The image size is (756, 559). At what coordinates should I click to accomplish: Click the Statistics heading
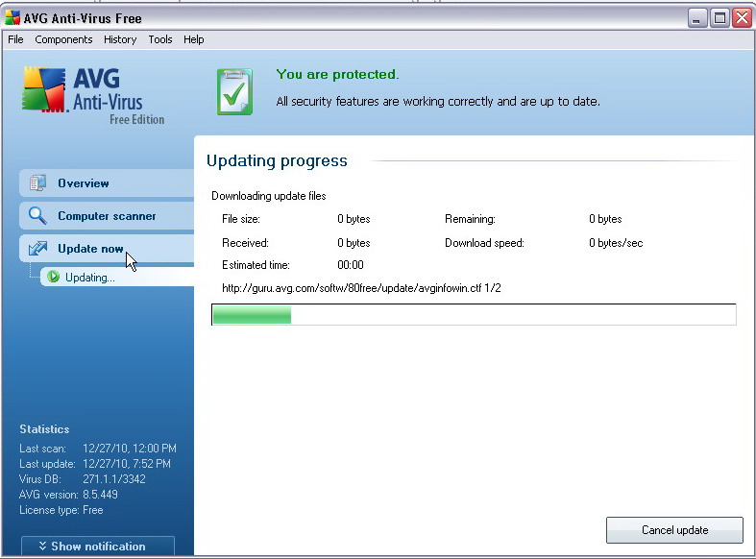coord(44,429)
